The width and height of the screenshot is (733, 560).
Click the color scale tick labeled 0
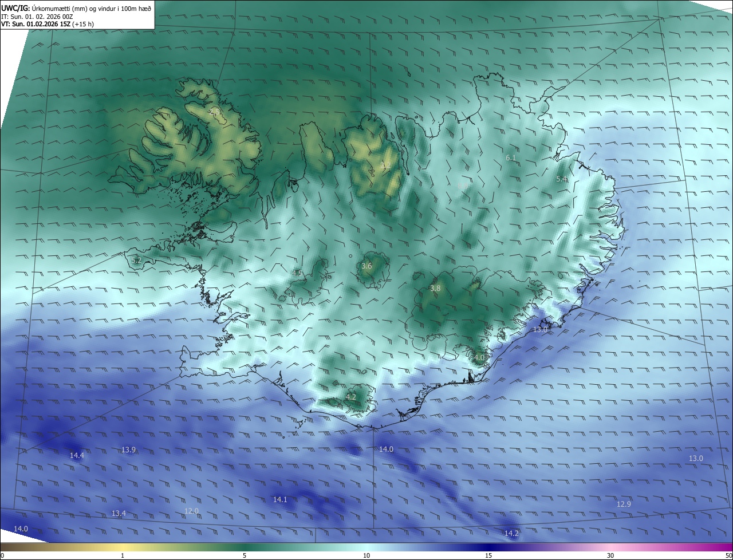point(2,555)
